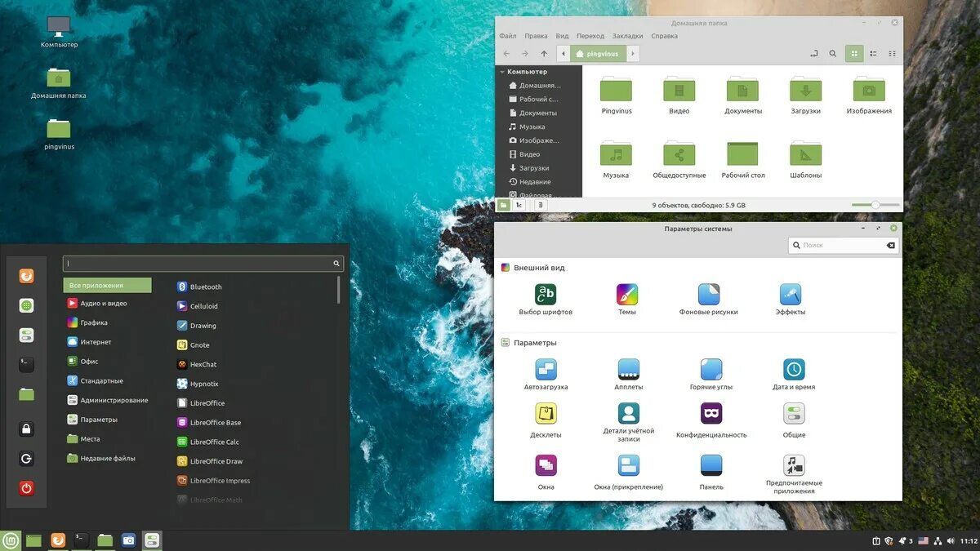Click the search icon in file manager toolbar
Screen dimensions: 980x551
pyautogui.click(x=833, y=54)
